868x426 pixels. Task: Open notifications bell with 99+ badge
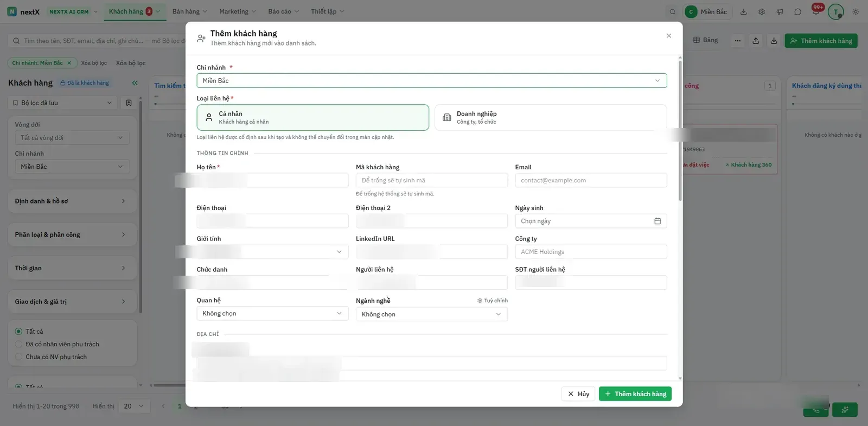coord(816,11)
